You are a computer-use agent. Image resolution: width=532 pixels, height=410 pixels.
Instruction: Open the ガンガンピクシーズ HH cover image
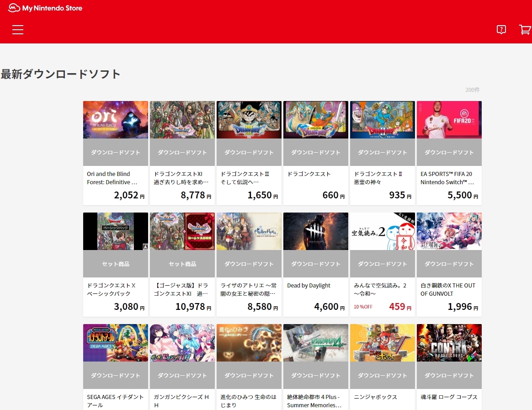[182, 343]
